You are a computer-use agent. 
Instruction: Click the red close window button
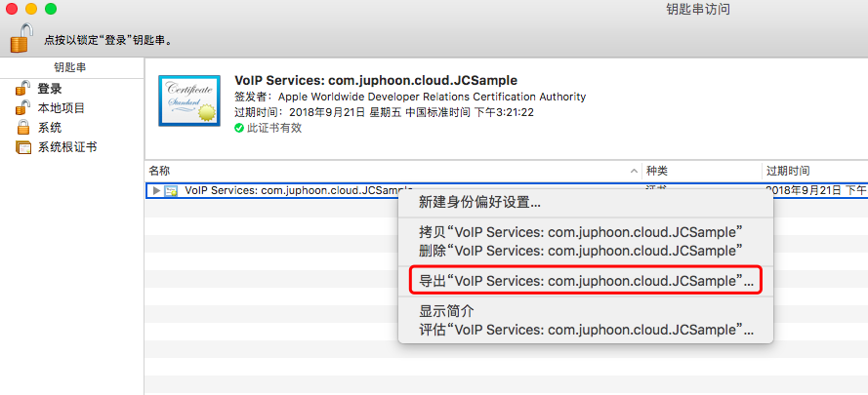(12, 9)
